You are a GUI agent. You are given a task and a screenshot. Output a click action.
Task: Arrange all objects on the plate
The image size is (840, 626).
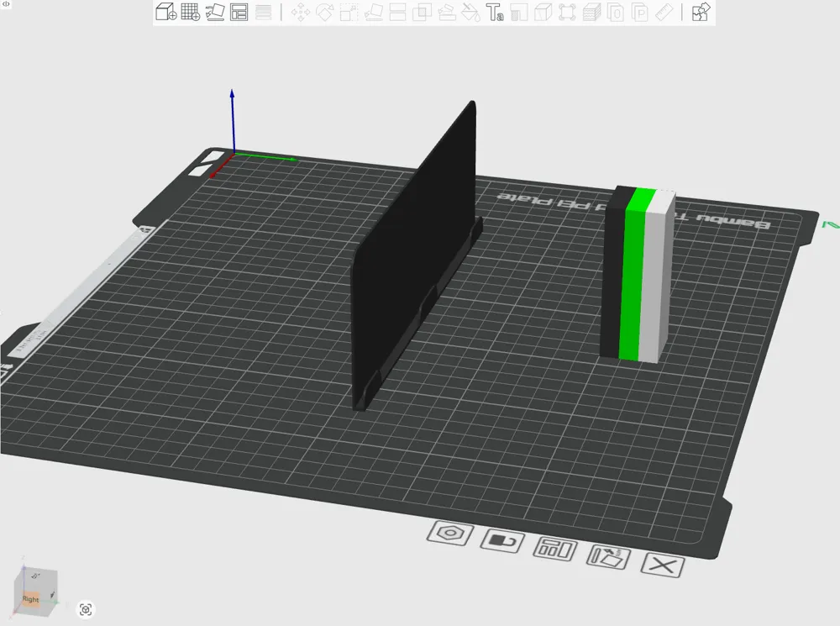pyautogui.click(x=239, y=12)
